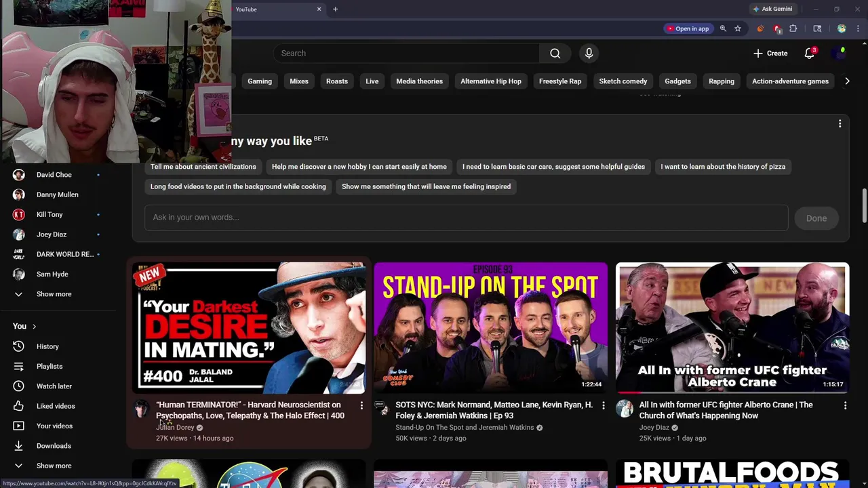This screenshot has height=488, width=868.
Task: Choose basic car care suggestion
Action: 553,167
